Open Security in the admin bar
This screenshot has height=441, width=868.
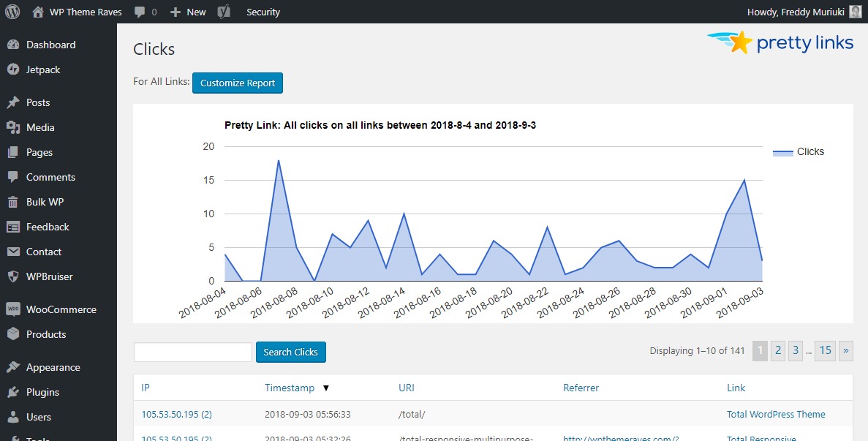(x=263, y=12)
